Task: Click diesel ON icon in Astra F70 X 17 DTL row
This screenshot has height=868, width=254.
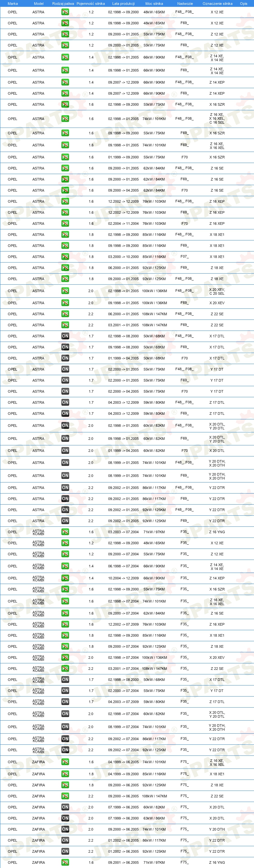Action: (x=65, y=358)
